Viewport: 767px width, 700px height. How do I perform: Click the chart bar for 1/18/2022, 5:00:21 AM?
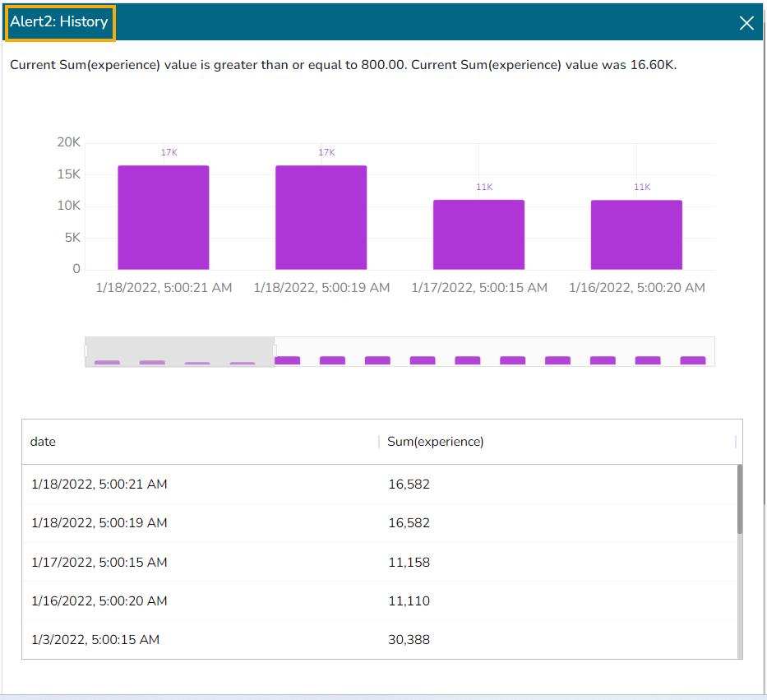pos(163,218)
